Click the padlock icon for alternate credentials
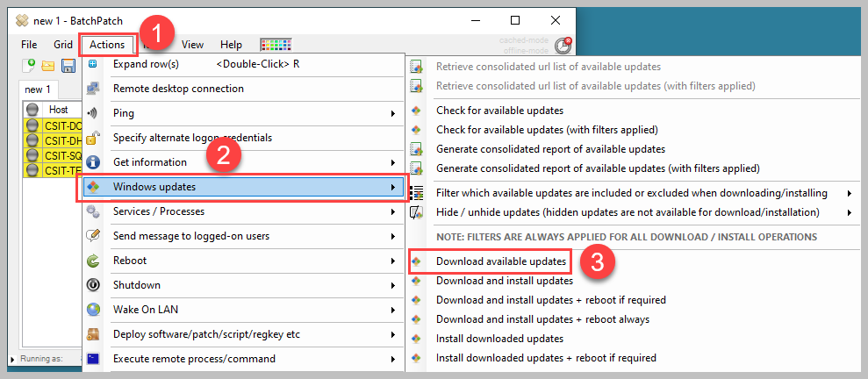 pos(93,138)
